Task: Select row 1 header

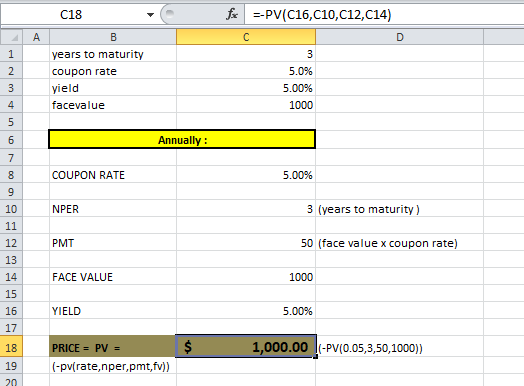Action: point(11,54)
